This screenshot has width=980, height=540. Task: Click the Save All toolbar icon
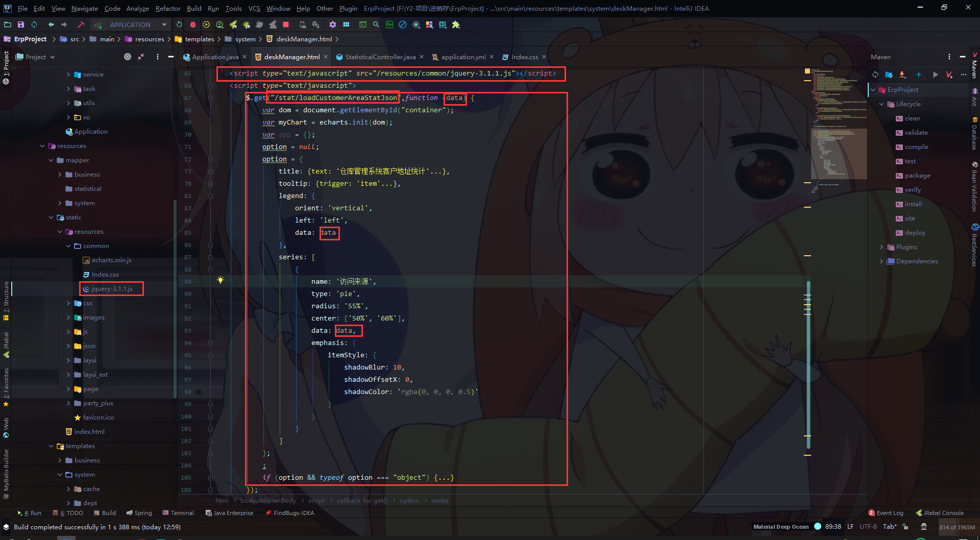[21, 24]
